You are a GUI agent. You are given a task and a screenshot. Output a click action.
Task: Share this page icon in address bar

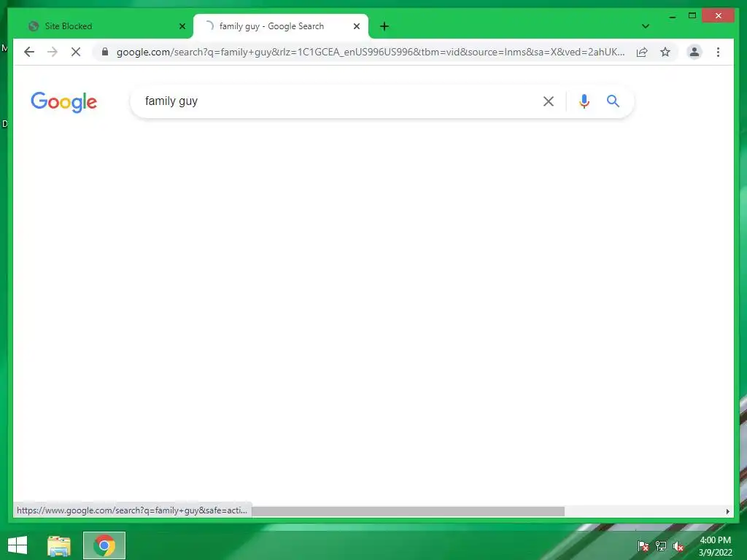pyautogui.click(x=642, y=52)
